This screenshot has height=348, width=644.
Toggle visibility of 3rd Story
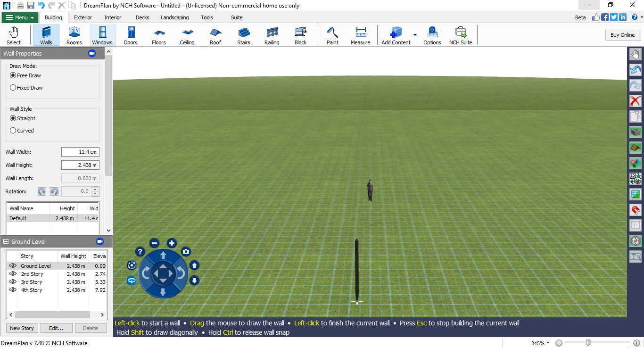point(13,282)
